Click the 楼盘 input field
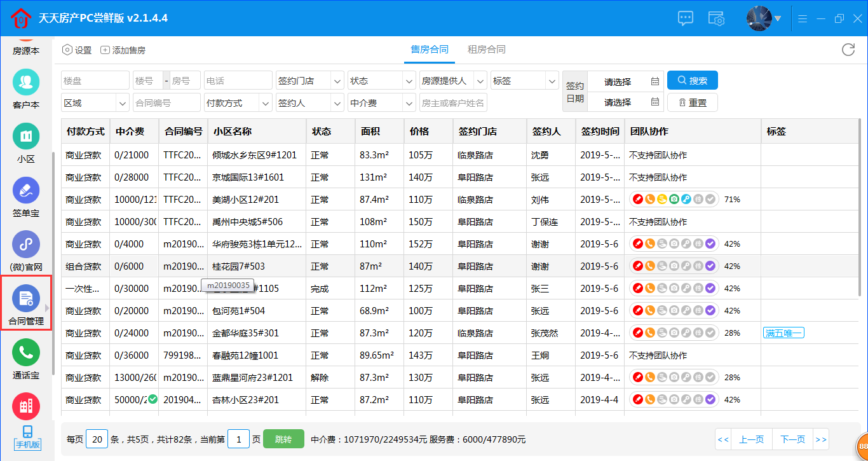Viewport: 868px width, 461px height. 95,81
